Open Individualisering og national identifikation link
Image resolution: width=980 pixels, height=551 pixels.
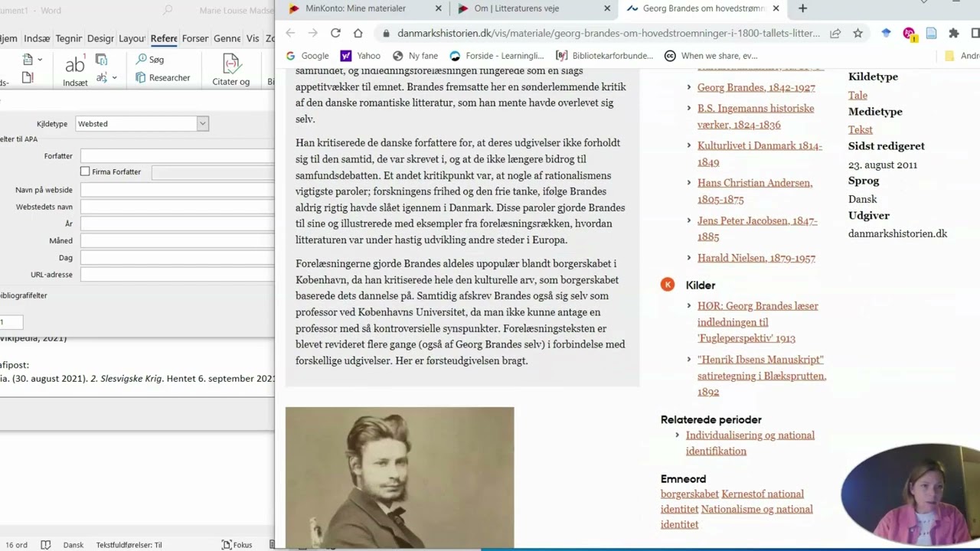(x=750, y=442)
